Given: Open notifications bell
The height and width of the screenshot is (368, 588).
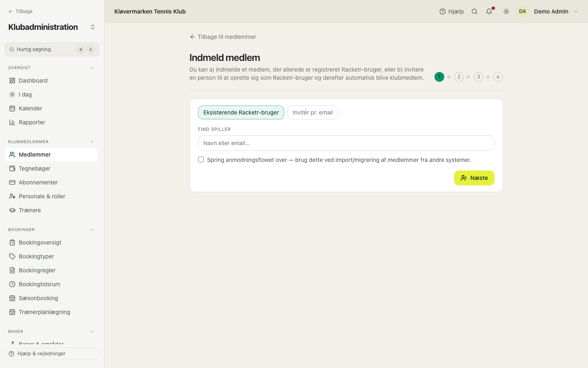Looking at the screenshot, I should (489, 11).
